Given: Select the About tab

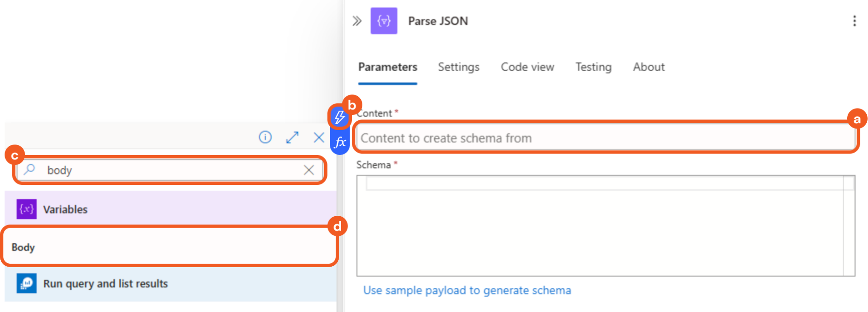Looking at the screenshot, I should 648,67.
